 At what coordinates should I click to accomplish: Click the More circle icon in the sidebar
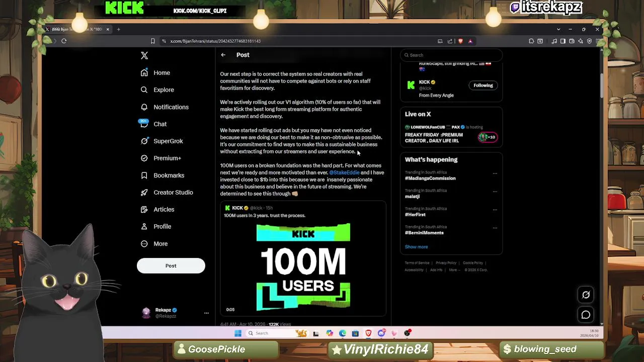[144, 244]
